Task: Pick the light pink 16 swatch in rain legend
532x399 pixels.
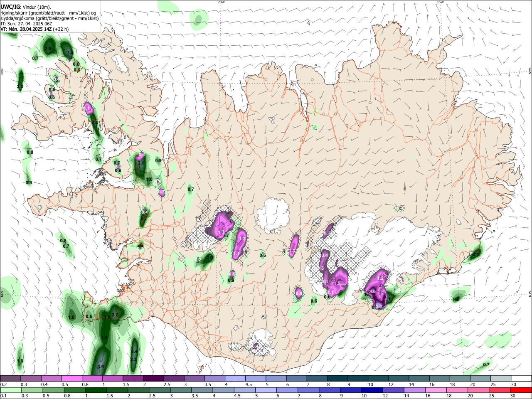Action: (436, 390)
